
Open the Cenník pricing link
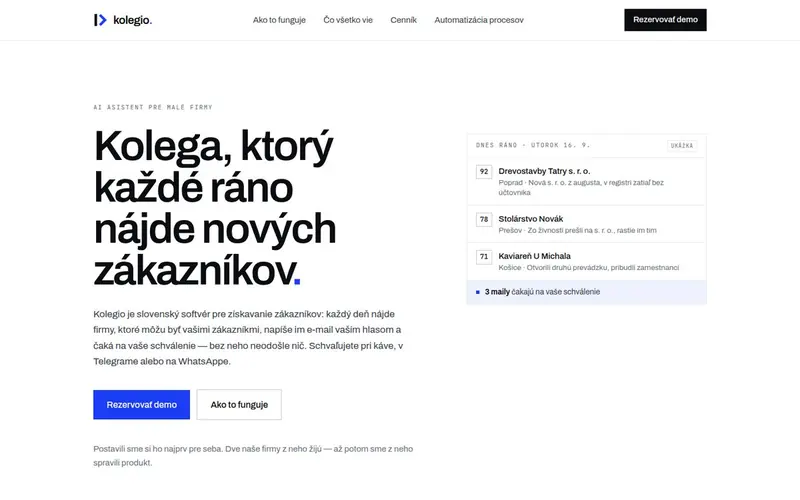coord(404,20)
